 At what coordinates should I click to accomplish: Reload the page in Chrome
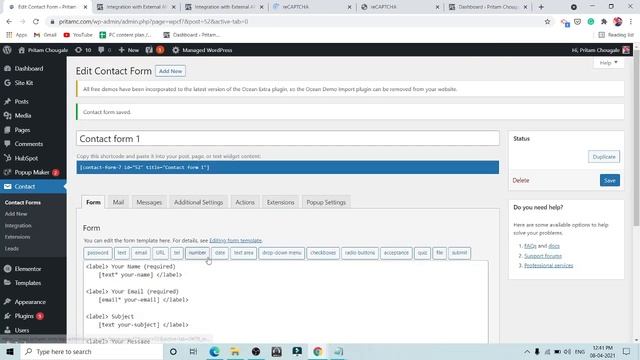tap(36, 22)
